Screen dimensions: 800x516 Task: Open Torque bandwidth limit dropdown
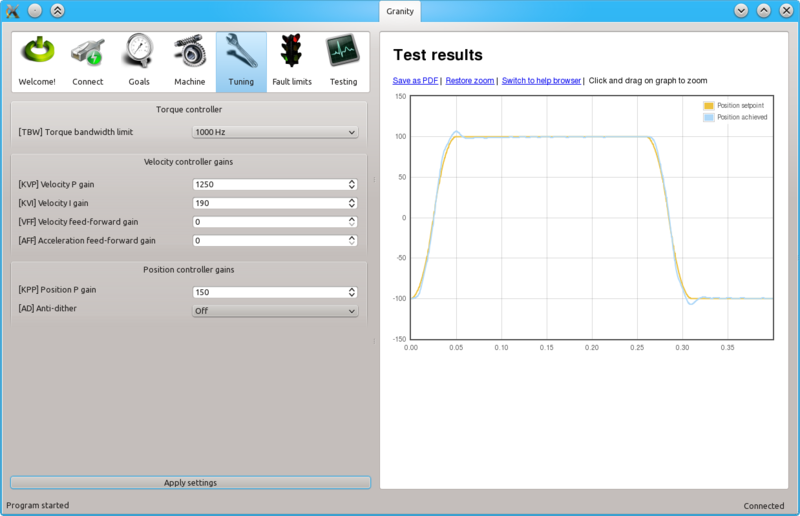(x=275, y=132)
